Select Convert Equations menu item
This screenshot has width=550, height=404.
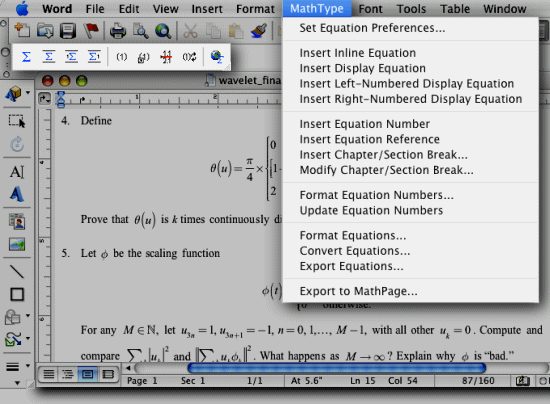411,251
